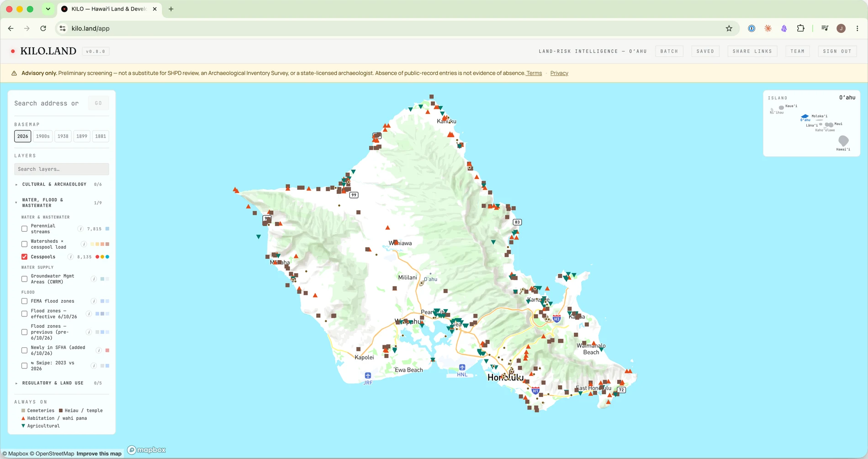Reload the page

point(43,28)
